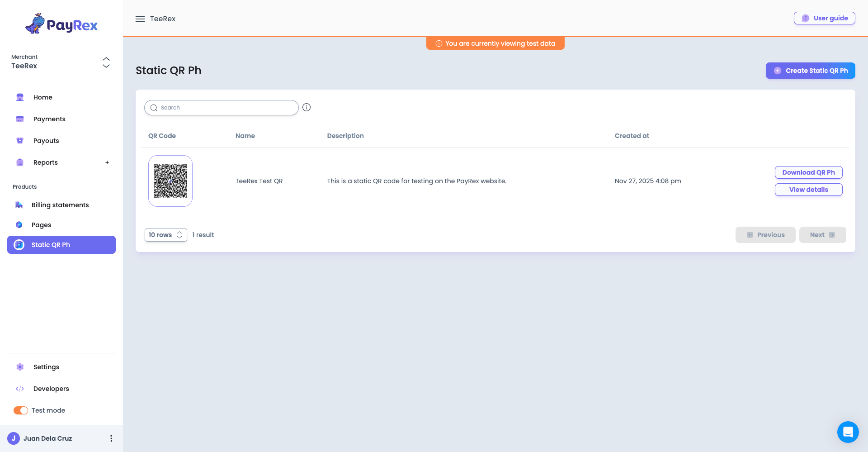Collapse the TeeRex merchant selector chevron
The width and height of the screenshot is (868, 452).
click(x=106, y=59)
